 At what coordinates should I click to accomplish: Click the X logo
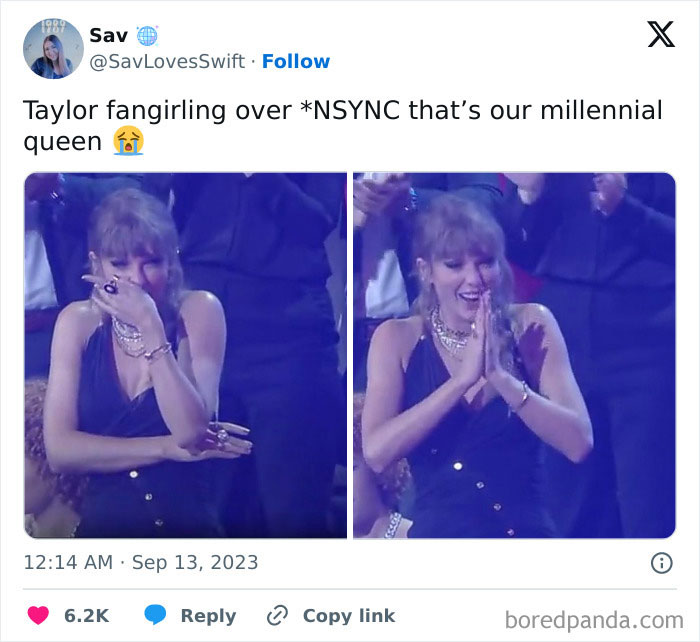pos(660,35)
